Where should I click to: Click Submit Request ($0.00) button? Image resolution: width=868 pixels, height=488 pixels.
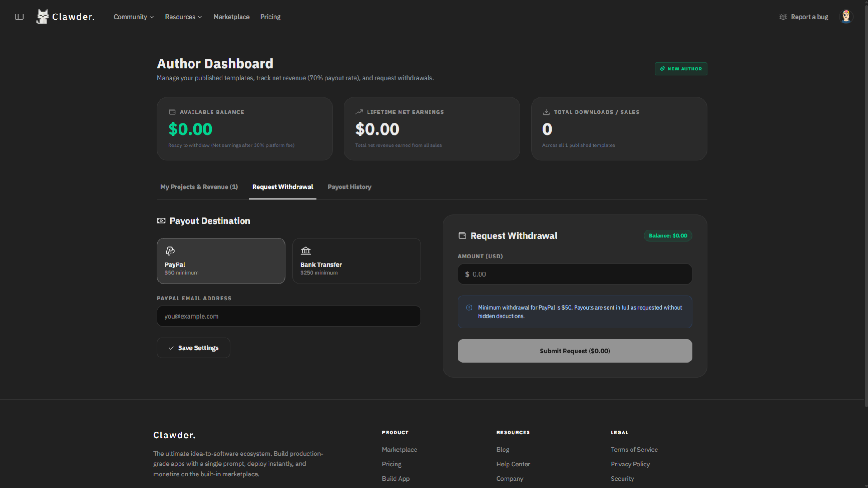point(575,351)
